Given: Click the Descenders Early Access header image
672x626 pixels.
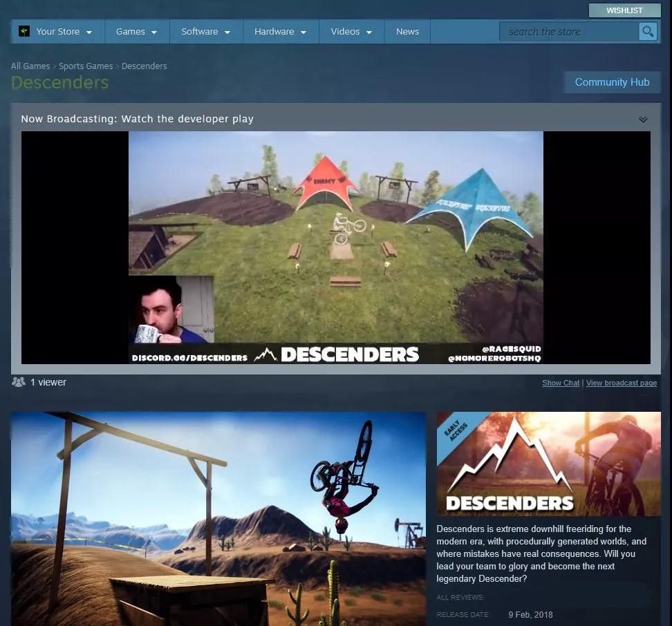Looking at the screenshot, I should pyautogui.click(x=548, y=464).
